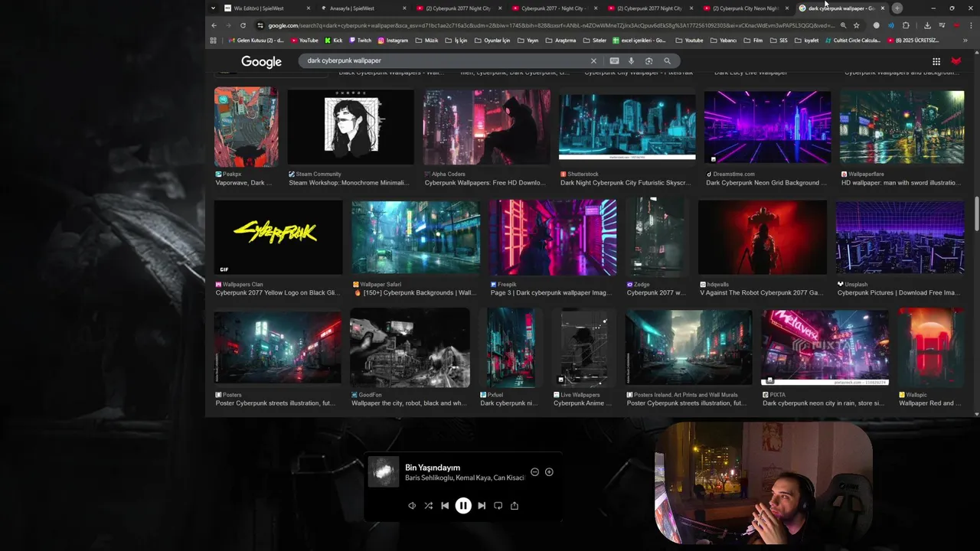Toggle shuffle in the mini player
The width and height of the screenshot is (980, 551).
coord(428,505)
